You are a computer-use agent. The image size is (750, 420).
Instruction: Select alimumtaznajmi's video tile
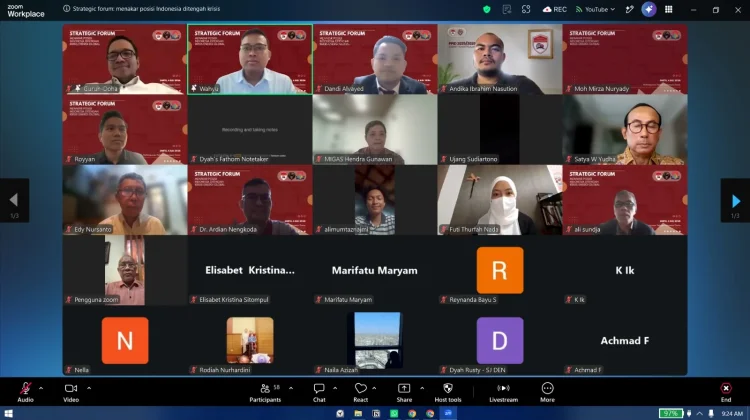click(375, 200)
